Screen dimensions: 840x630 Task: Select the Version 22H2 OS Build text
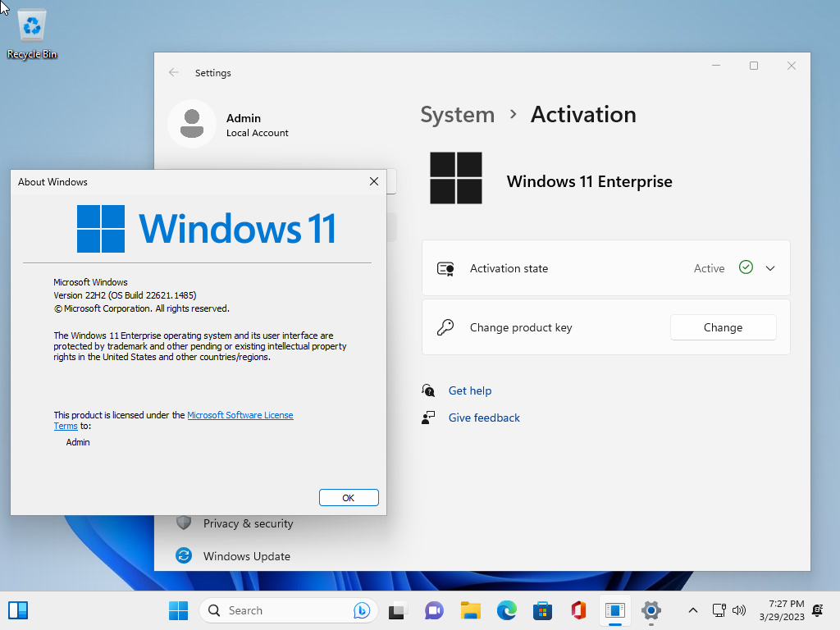(125, 295)
